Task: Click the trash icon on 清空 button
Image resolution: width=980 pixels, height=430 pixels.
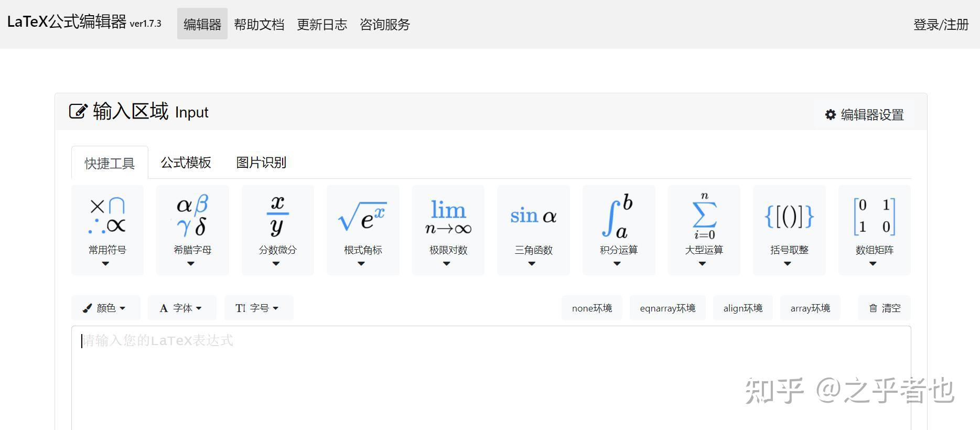Action: 873,308
